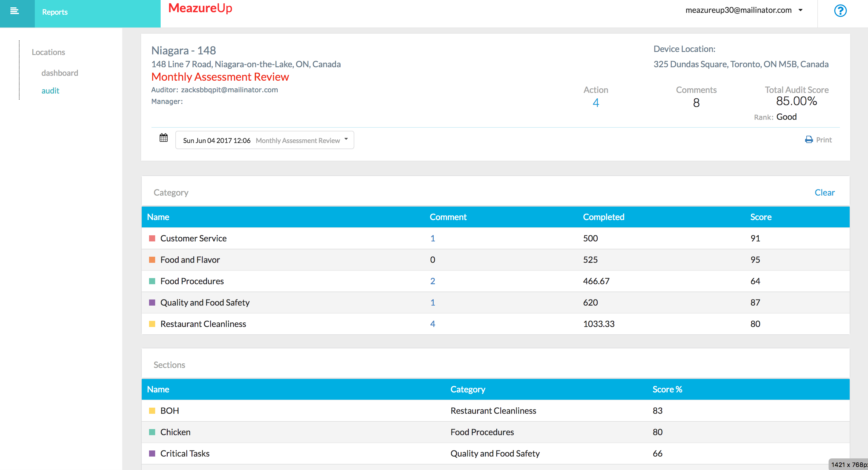Click the Action count 4 link
This screenshot has height=470, width=868.
click(596, 103)
